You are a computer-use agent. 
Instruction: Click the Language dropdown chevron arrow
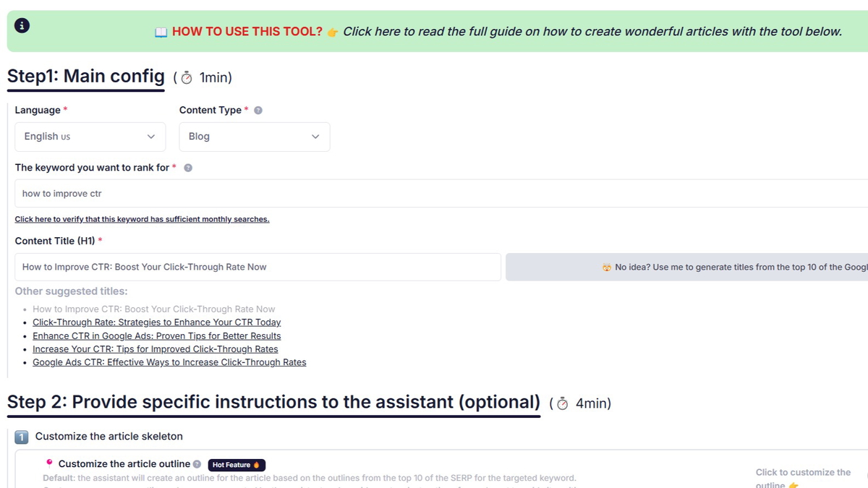151,137
